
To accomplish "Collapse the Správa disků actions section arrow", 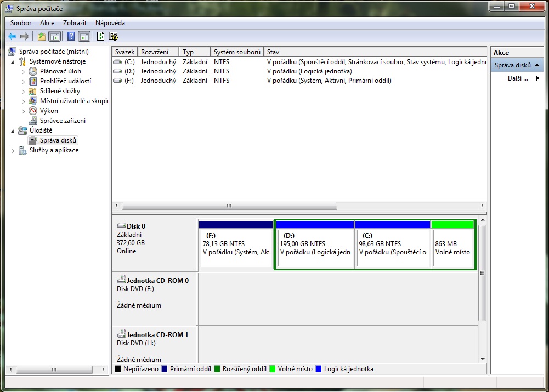I will [x=537, y=65].
